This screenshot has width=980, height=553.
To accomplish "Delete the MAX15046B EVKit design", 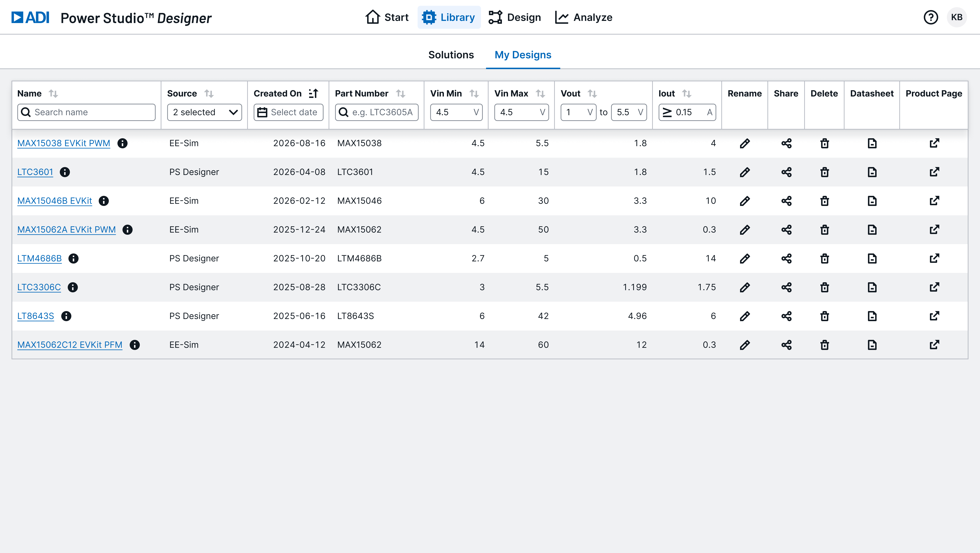I will click(x=824, y=201).
